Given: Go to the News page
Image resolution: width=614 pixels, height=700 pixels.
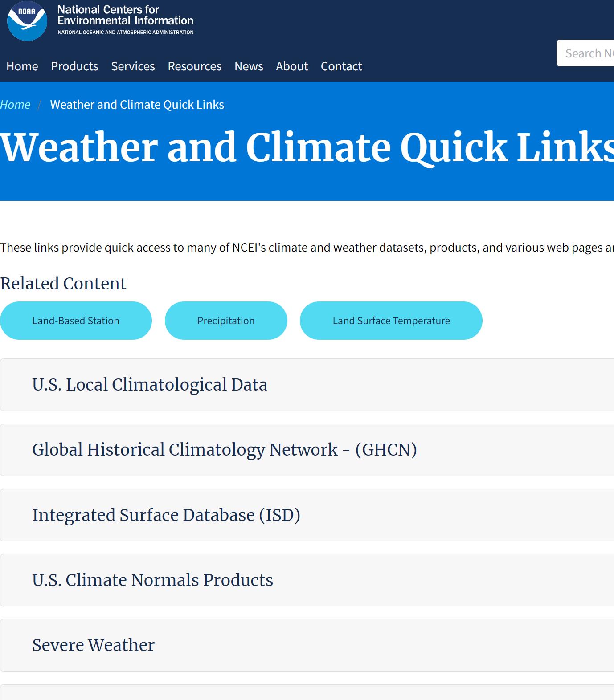Looking at the screenshot, I should [x=249, y=66].
